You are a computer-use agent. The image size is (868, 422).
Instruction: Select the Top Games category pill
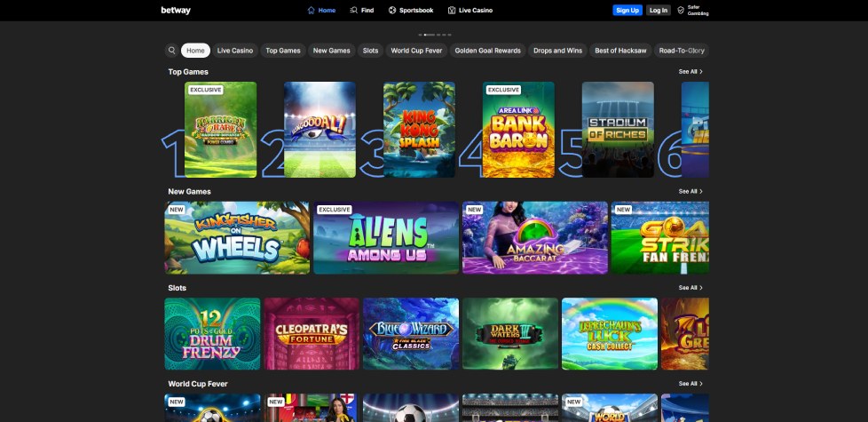283,51
